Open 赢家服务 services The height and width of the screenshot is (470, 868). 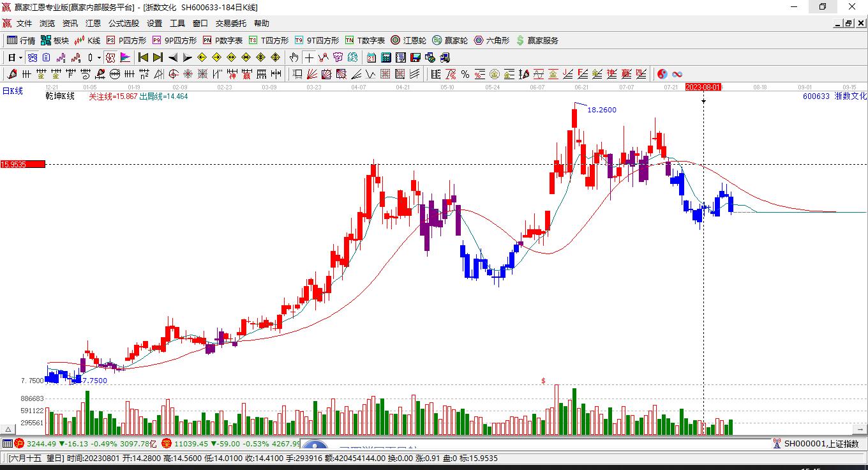[537, 40]
